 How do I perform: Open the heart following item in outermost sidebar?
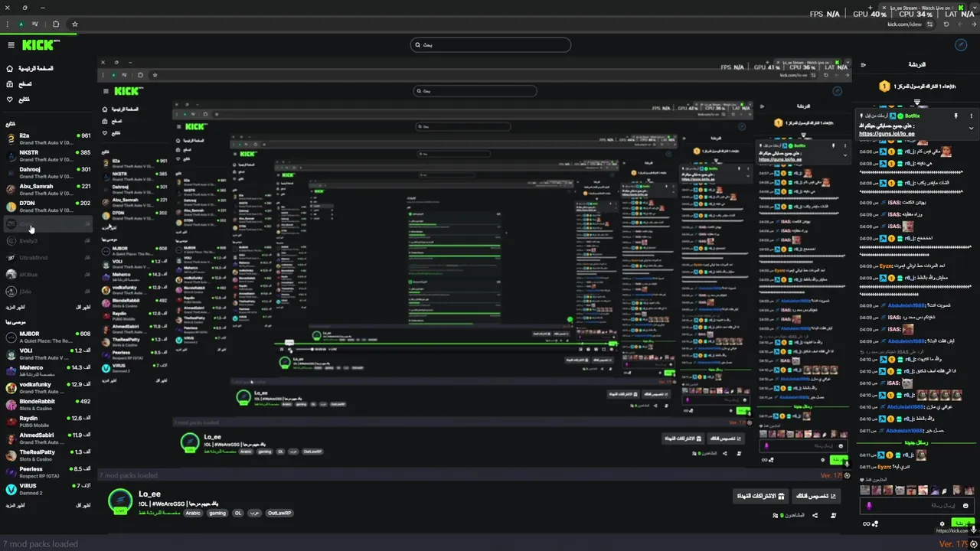(x=18, y=99)
